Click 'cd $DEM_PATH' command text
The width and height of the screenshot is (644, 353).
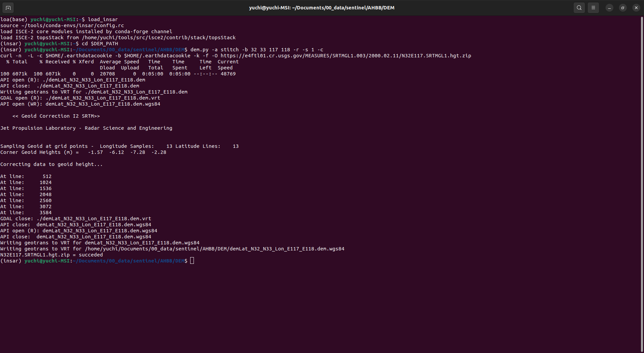click(100, 44)
